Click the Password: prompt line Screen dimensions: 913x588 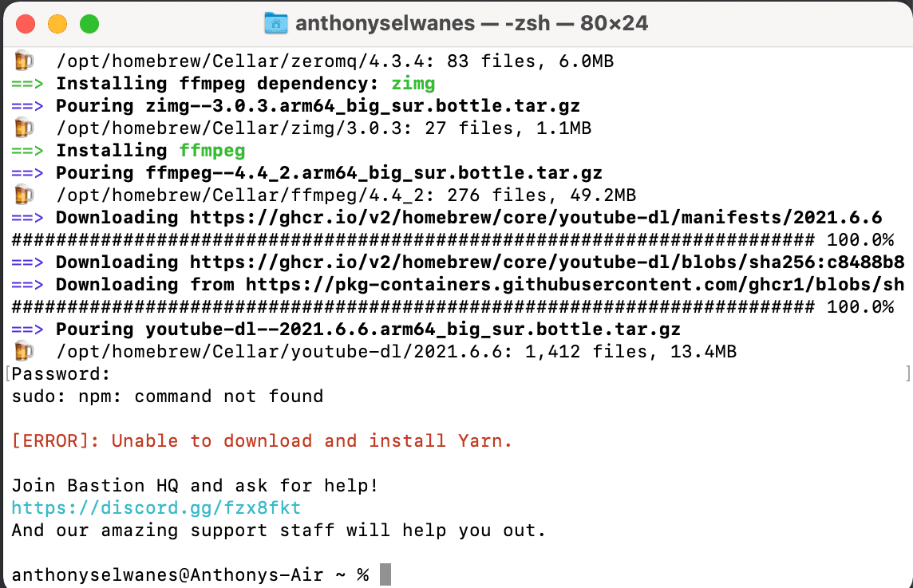click(x=61, y=373)
